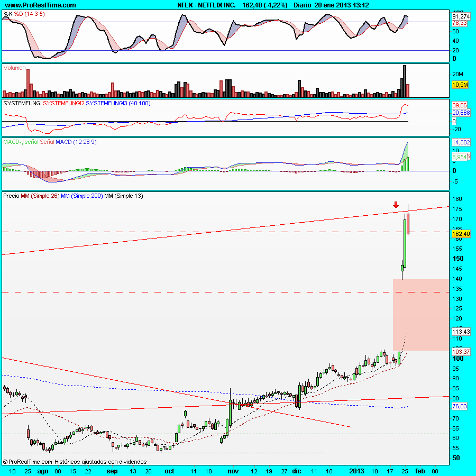This screenshot has height=476, width=476.
Task: Select the Volumen panel label
Action: coord(14,68)
